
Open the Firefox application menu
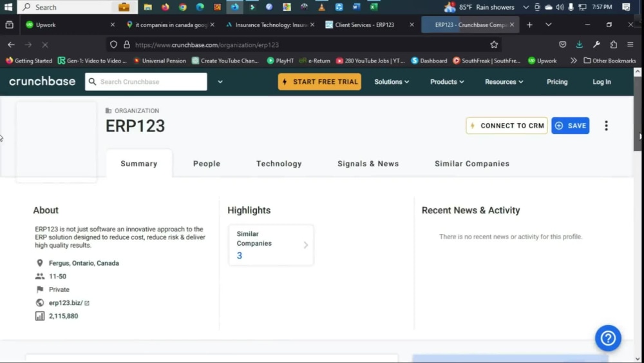click(630, 44)
